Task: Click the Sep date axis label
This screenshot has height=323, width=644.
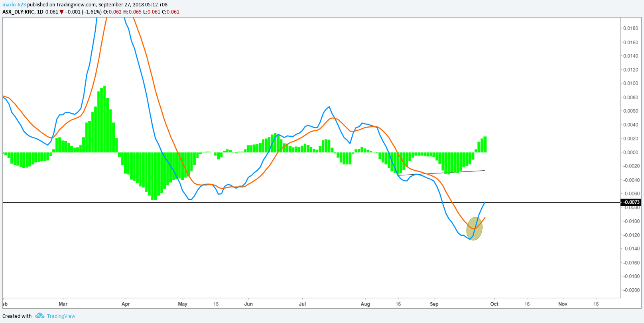Action: pos(434,304)
